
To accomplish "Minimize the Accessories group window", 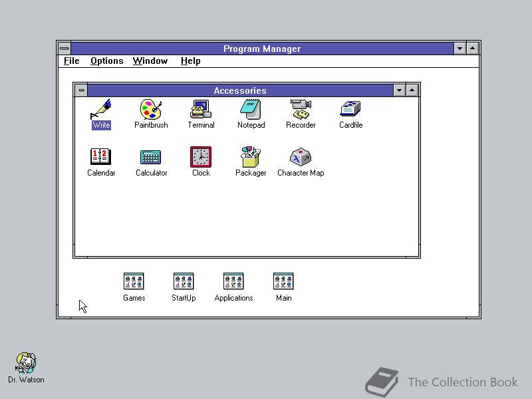I will [400, 90].
